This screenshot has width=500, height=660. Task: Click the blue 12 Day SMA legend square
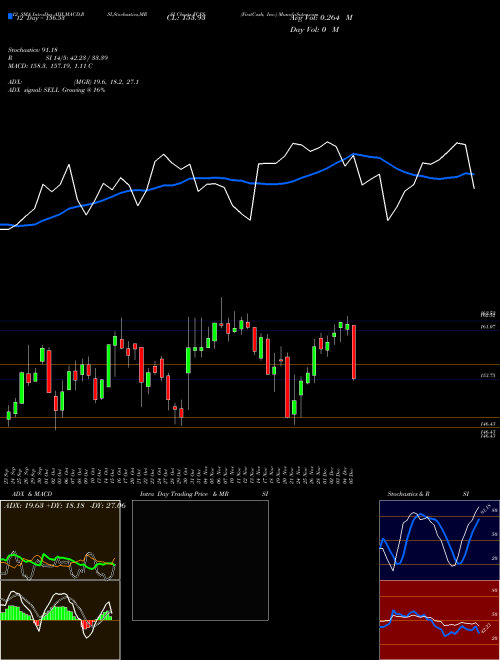pyautogui.click(x=10, y=17)
